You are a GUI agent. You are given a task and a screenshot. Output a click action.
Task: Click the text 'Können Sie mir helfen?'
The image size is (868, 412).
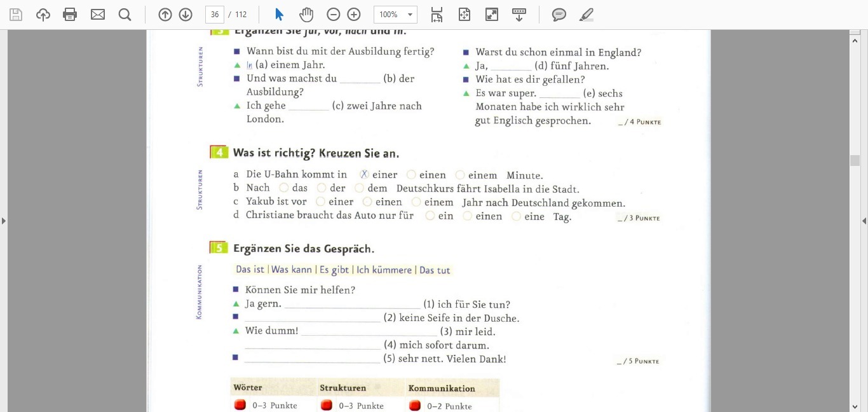[300, 290]
